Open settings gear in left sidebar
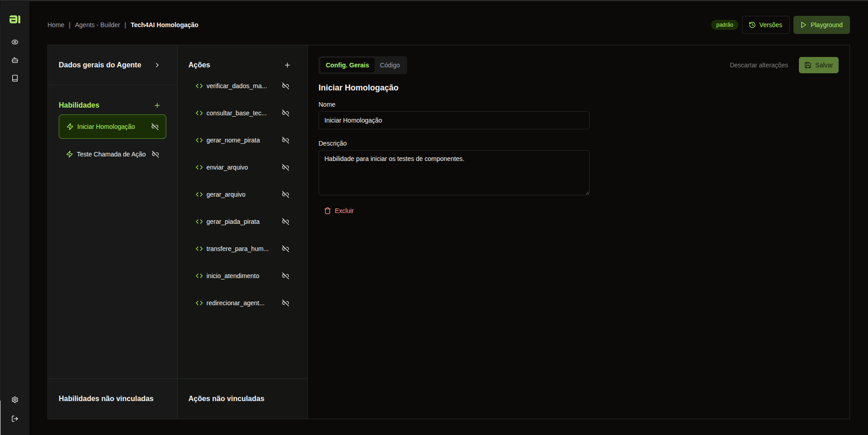 [x=15, y=400]
